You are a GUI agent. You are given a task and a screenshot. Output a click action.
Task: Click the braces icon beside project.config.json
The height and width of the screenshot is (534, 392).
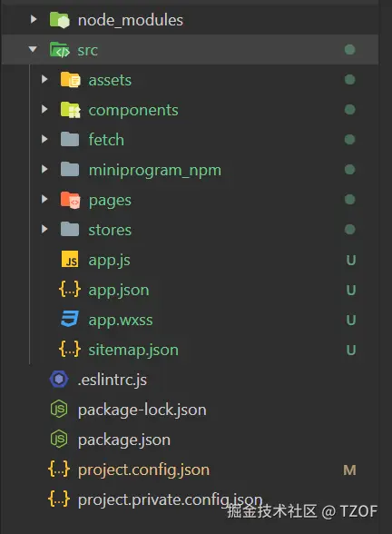(59, 470)
